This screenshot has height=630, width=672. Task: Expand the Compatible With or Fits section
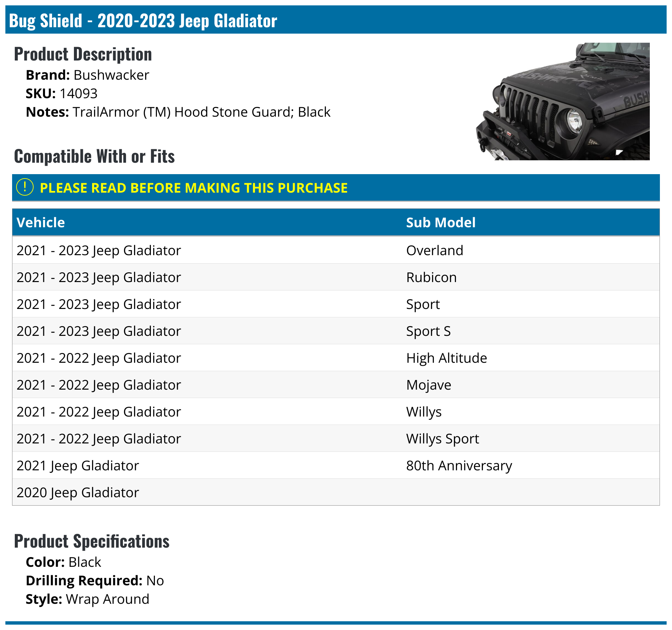click(94, 156)
